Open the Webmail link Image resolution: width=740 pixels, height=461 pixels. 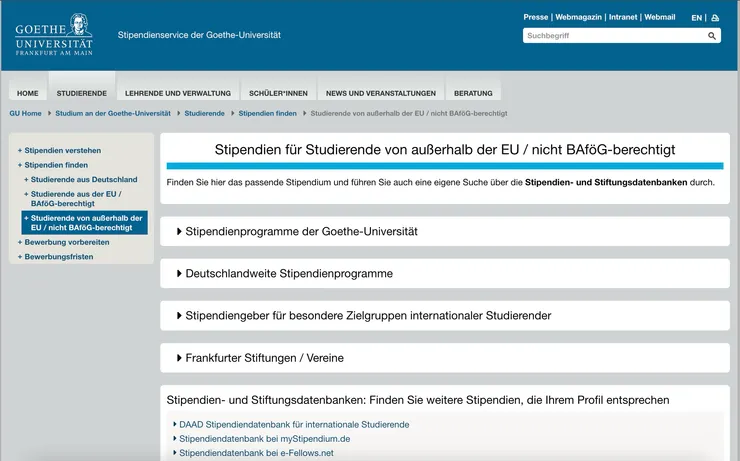(x=659, y=17)
